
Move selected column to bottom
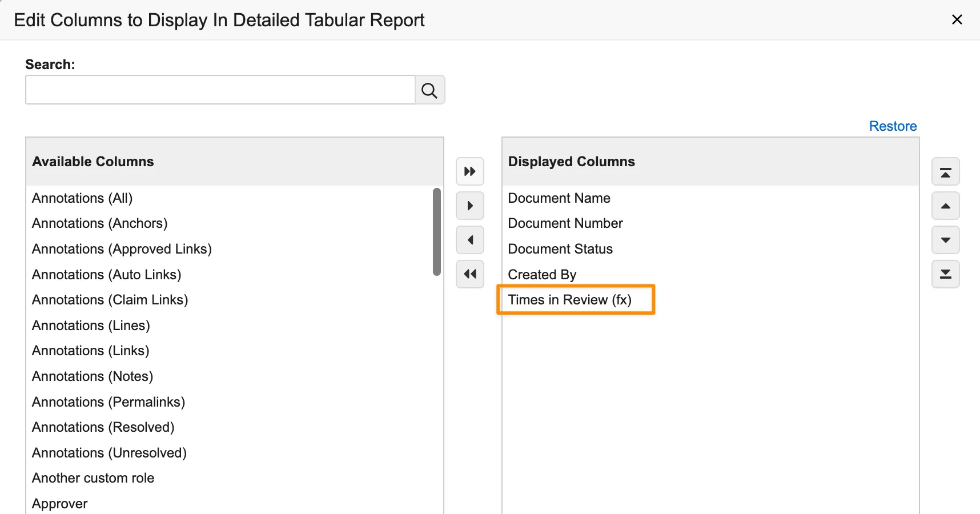(945, 274)
